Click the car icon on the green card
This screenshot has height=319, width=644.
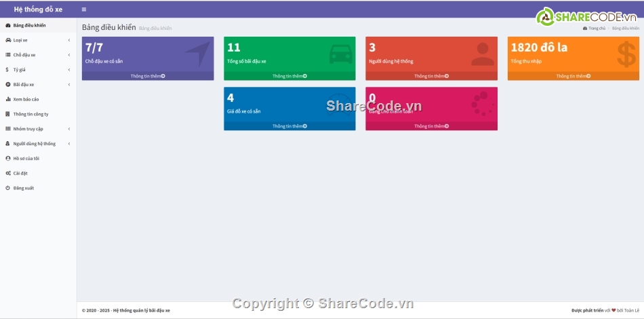click(x=340, y=54)
